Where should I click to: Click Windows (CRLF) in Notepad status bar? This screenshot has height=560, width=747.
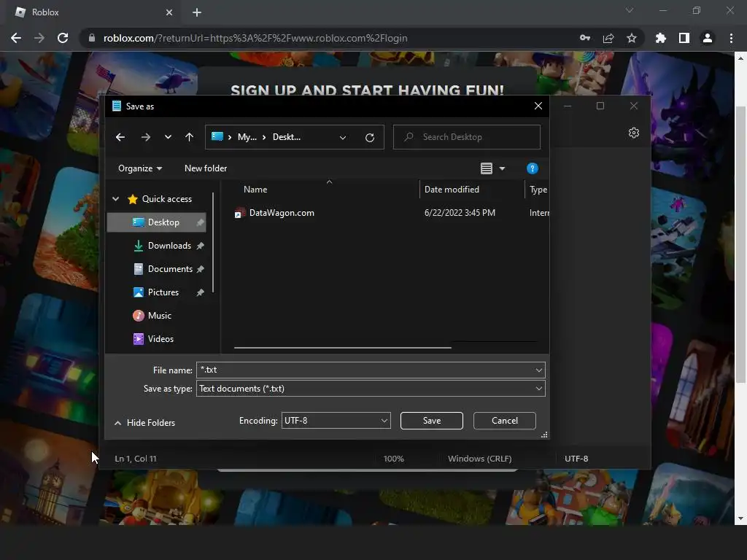tap(480, 459)
